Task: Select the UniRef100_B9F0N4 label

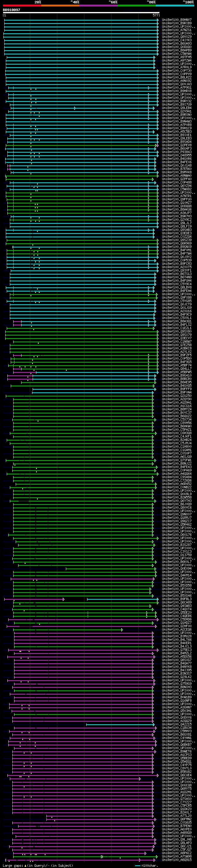Action: [177, 392]
